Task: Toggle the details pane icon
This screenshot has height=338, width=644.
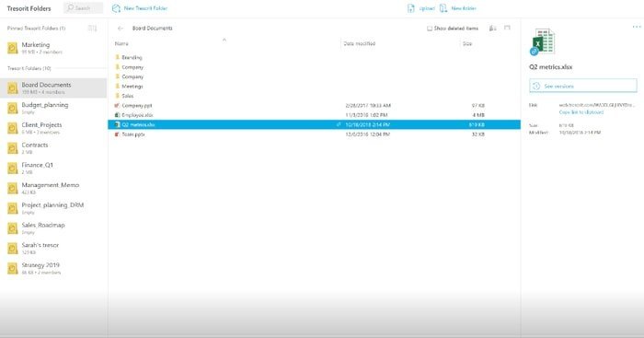Action: tap(507, 28)
